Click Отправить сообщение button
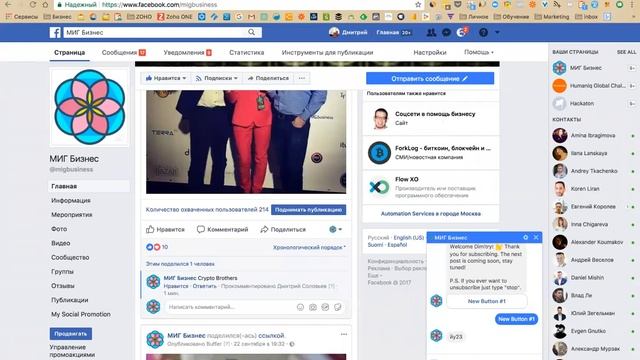 (x=430, y=78)
